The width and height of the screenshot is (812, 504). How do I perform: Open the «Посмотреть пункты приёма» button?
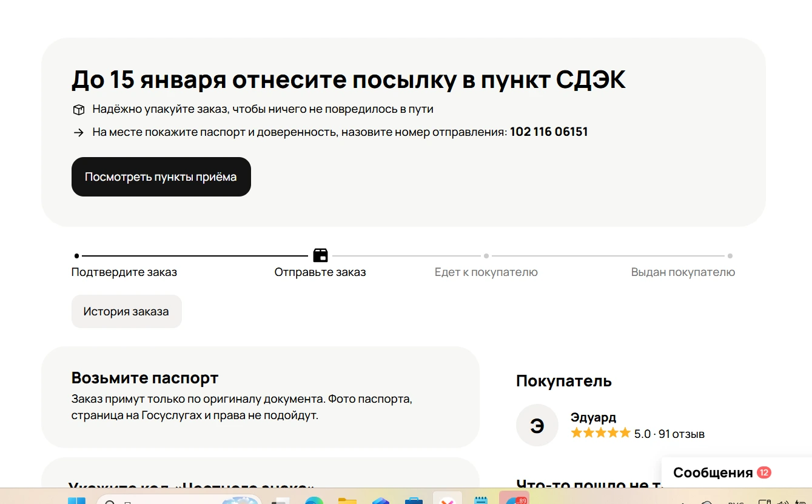[161, 177]
